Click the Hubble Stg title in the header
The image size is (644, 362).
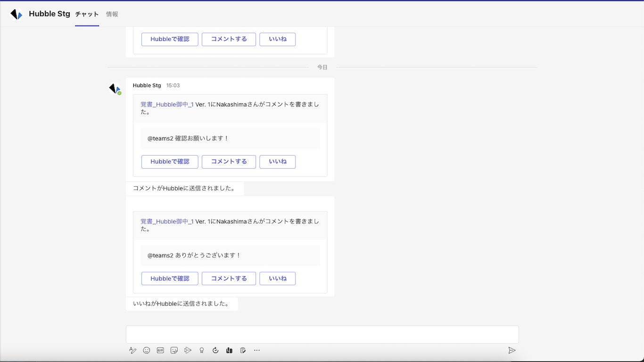[x=50, y=14]
